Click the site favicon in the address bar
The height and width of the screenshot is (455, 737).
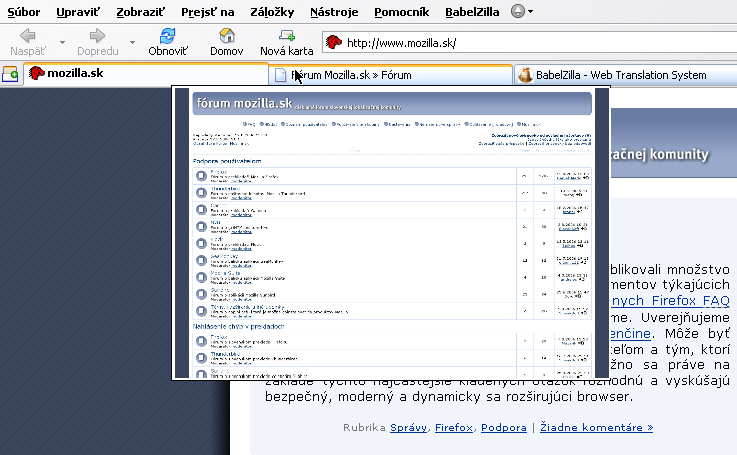click(334, 42)
